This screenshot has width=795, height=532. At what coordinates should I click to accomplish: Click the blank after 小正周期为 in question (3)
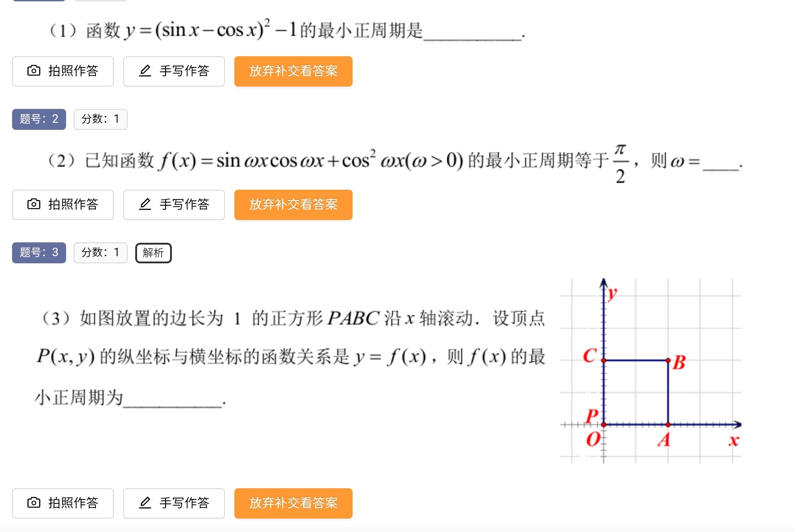[x=172, y=401]
